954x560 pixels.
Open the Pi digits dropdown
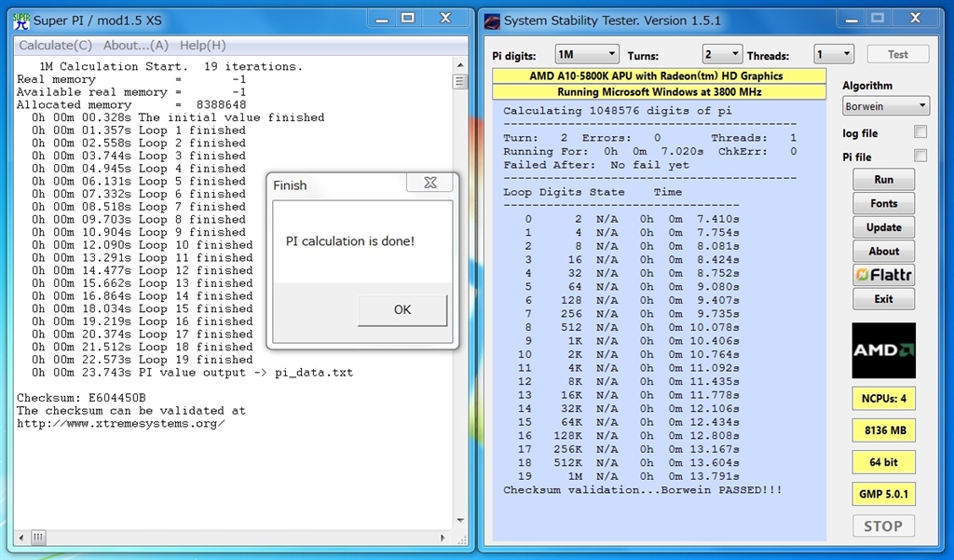587,55
